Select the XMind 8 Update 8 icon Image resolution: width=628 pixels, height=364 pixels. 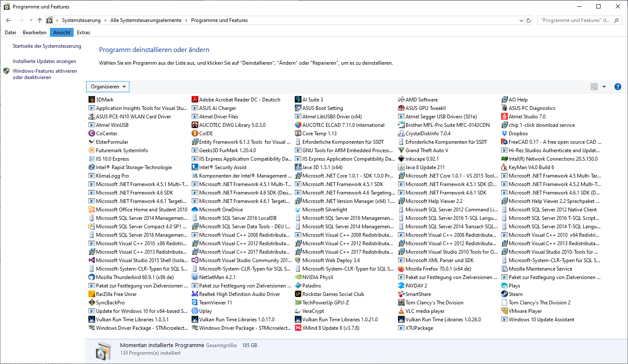[298, 328]
